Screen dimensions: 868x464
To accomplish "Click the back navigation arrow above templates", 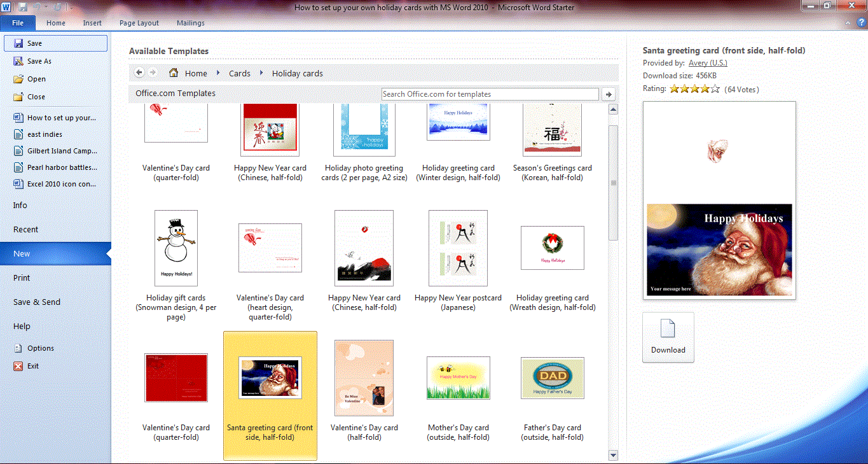I will pyautogui.click(x=139, y=73).
